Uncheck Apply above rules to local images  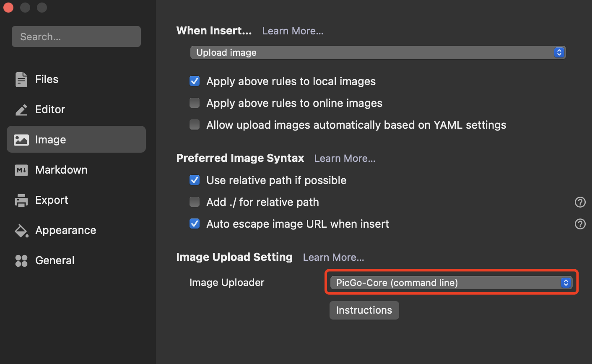click(195, 81)
